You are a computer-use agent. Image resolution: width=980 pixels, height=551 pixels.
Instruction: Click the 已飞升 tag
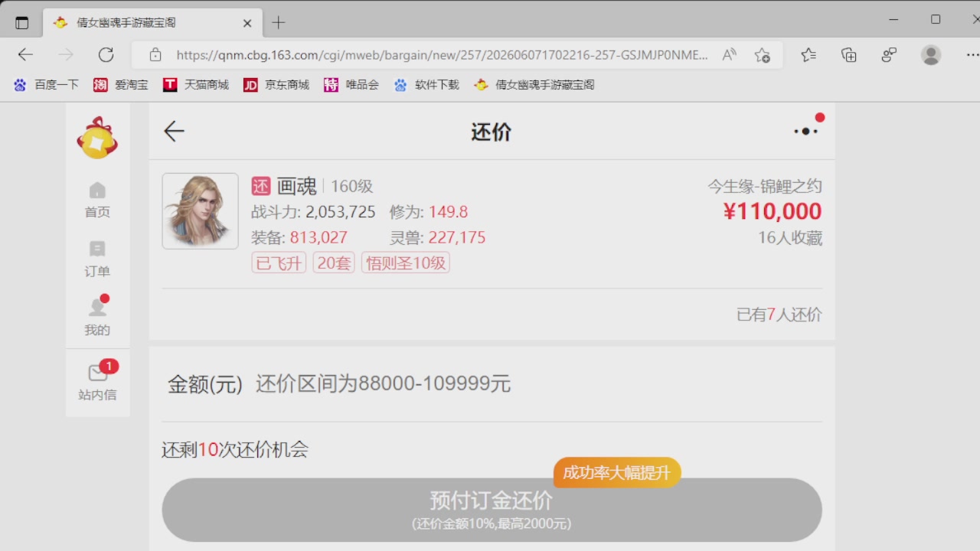pos(279,263)
